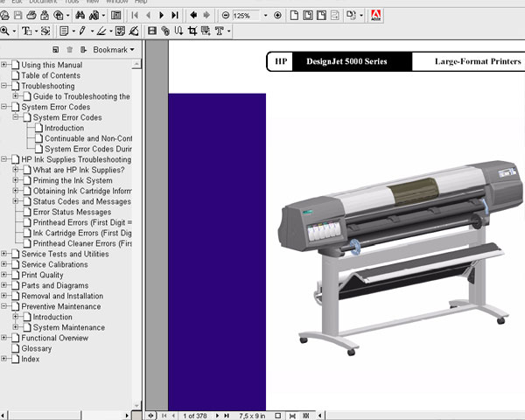Select the Form tool

point(206,31)
